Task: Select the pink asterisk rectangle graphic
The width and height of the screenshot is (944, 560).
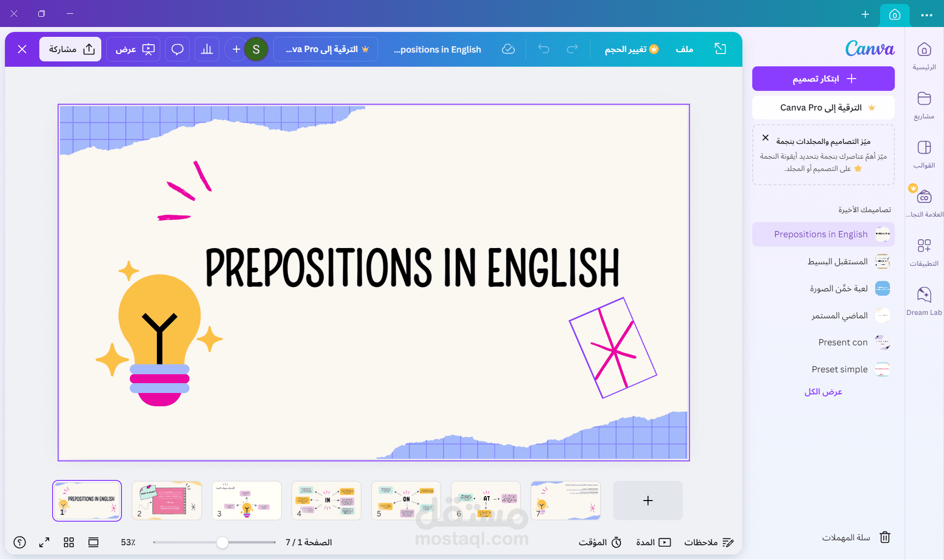Action: coord(613,348)
